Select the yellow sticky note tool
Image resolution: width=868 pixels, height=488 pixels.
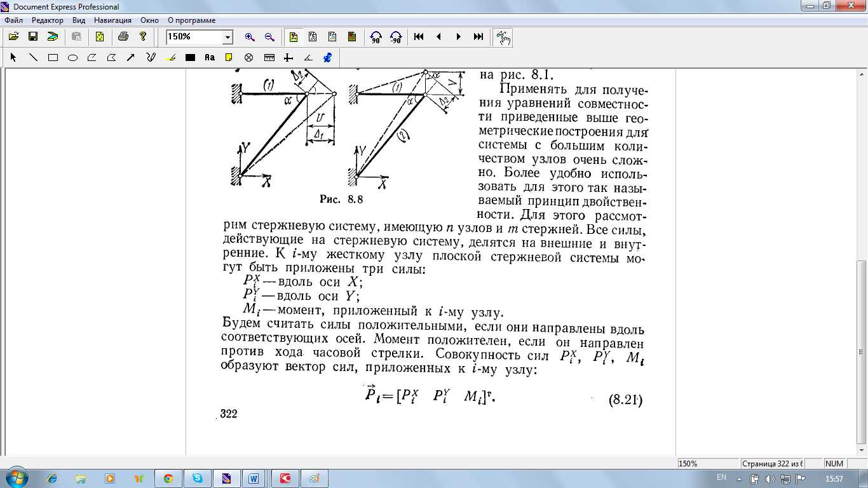229,57
